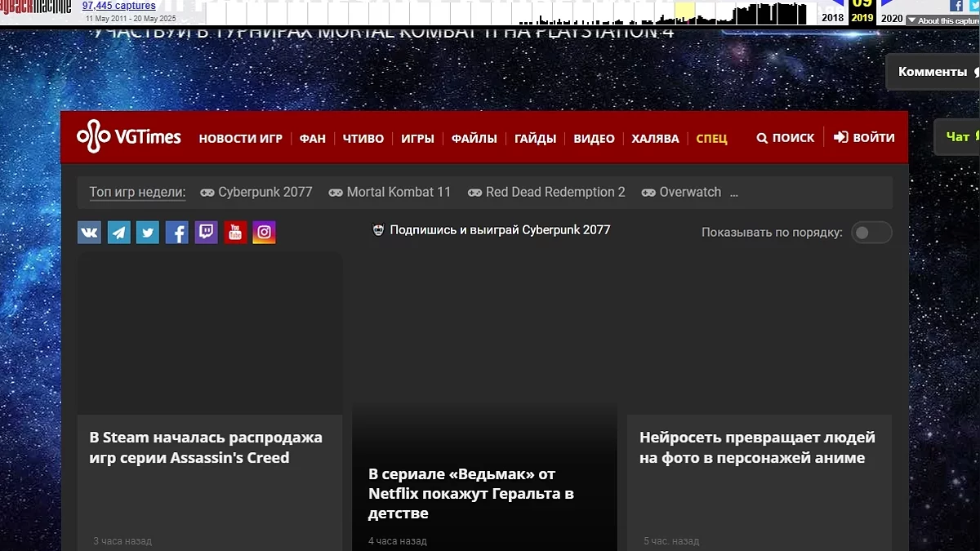Expand more top games via the ellipsis

click(733, 193)
